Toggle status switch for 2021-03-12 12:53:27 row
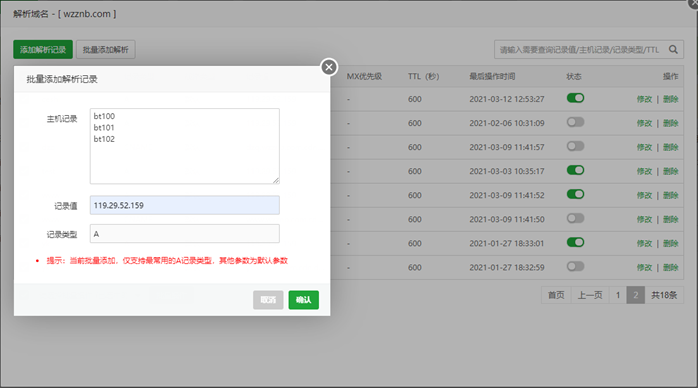 click(x=575, y=98)
